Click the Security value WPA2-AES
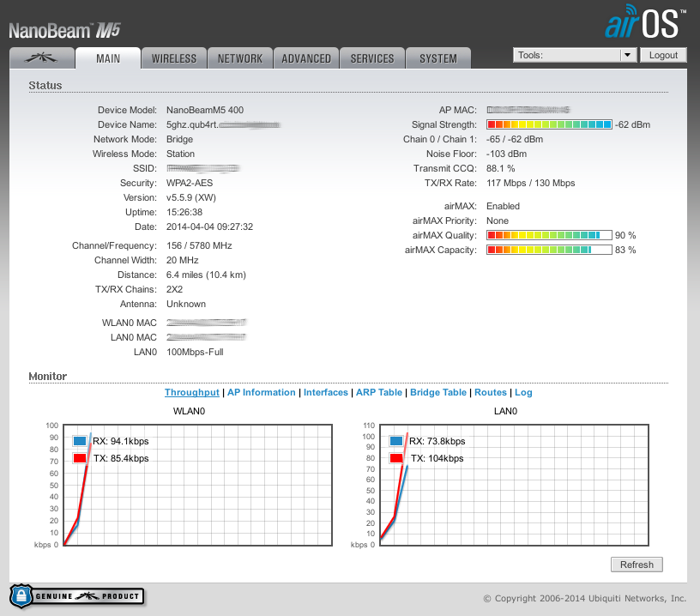The image size is (700, 616). click(190, 183)
